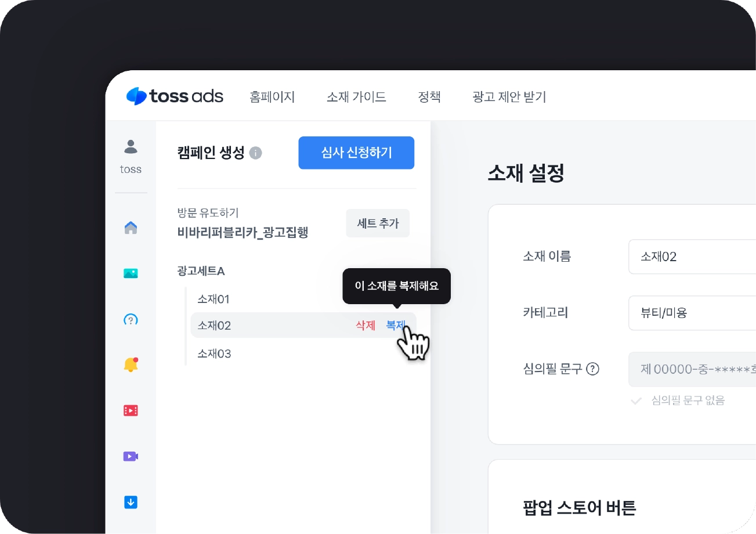Open the 소재 가이드 menu item
Viewport: 756px width, 534px height.
tap(356, 97)
